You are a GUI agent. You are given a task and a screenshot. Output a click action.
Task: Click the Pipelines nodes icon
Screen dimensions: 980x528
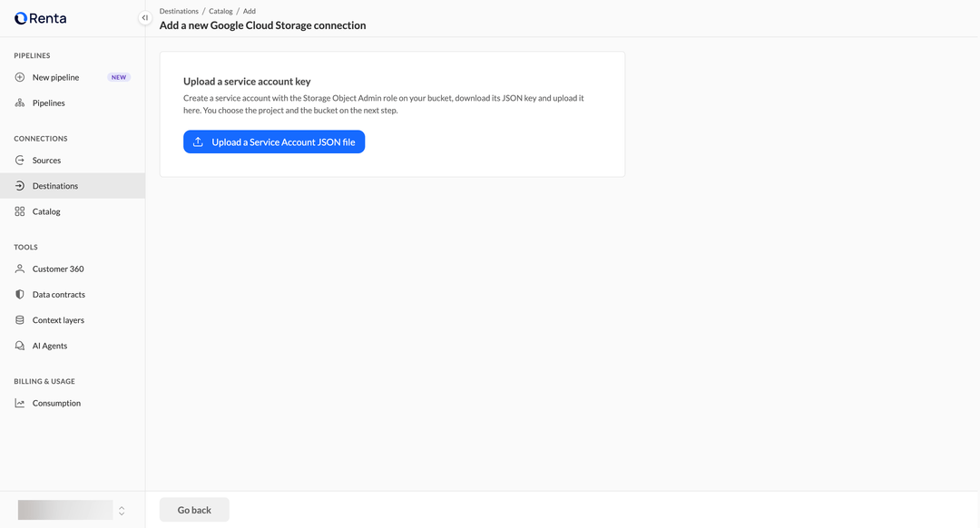(20, 103)
